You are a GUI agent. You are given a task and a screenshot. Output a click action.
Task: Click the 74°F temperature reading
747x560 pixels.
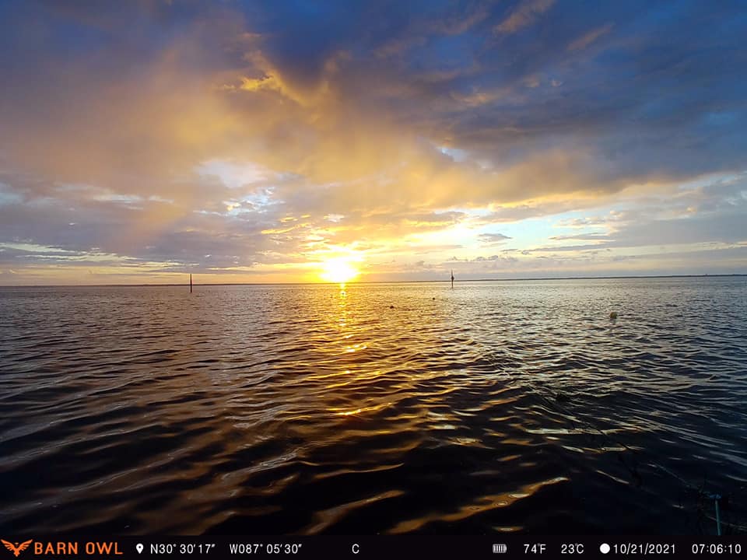pyautogui.click(x=535, y=548)
